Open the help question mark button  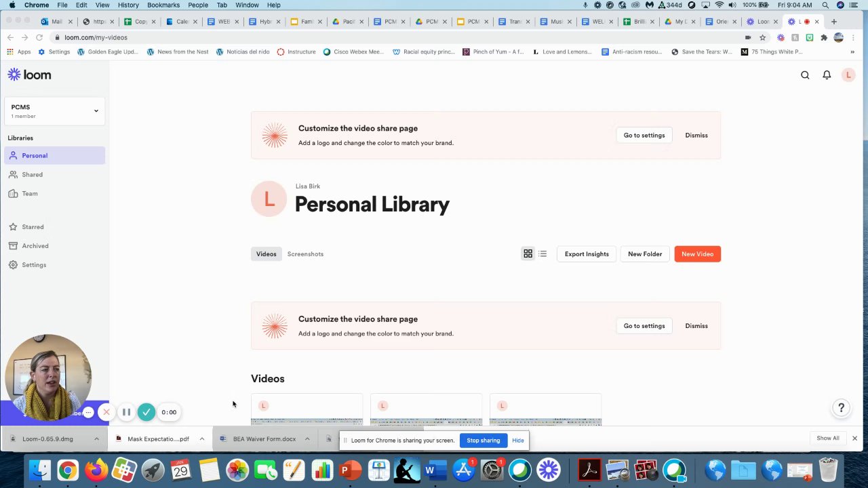(841, 407)
